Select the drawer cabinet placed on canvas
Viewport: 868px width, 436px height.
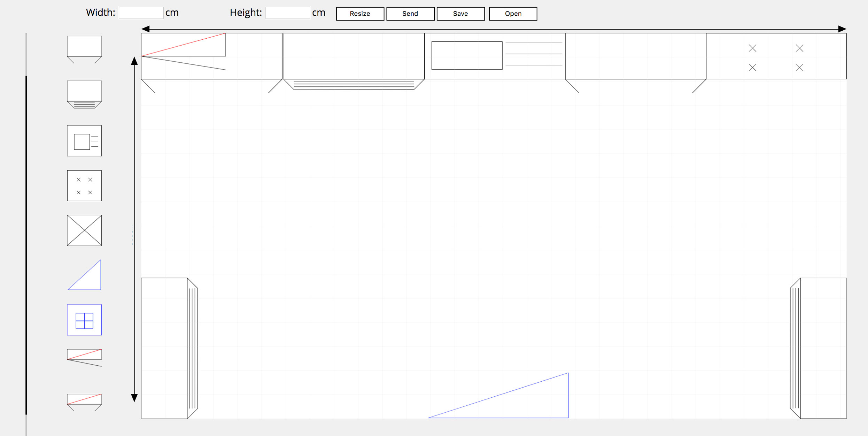[x=354, y=62]
